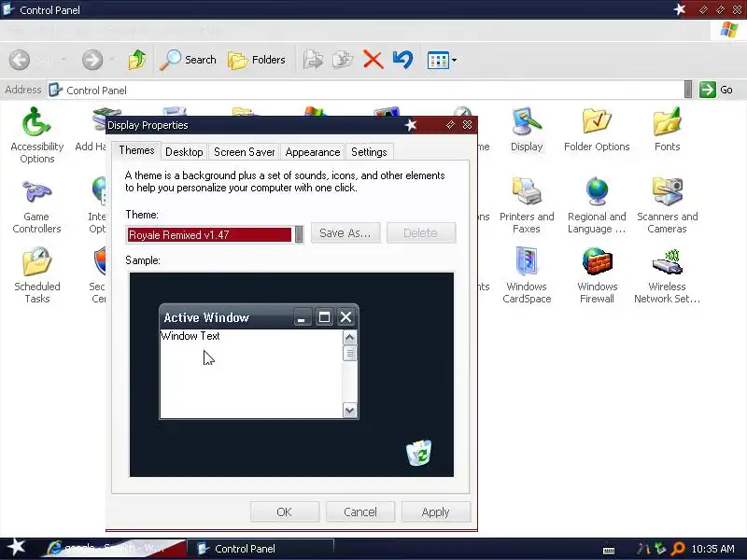Open Printers and Faxes icon
Viewport: 747px width, 560px height.
pyautogui.click(x=527, y=205)
